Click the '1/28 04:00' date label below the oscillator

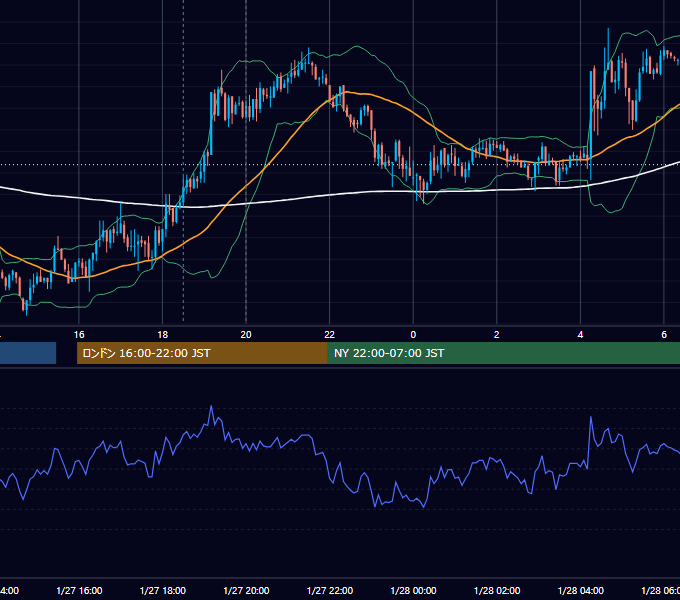coord(580,590)
